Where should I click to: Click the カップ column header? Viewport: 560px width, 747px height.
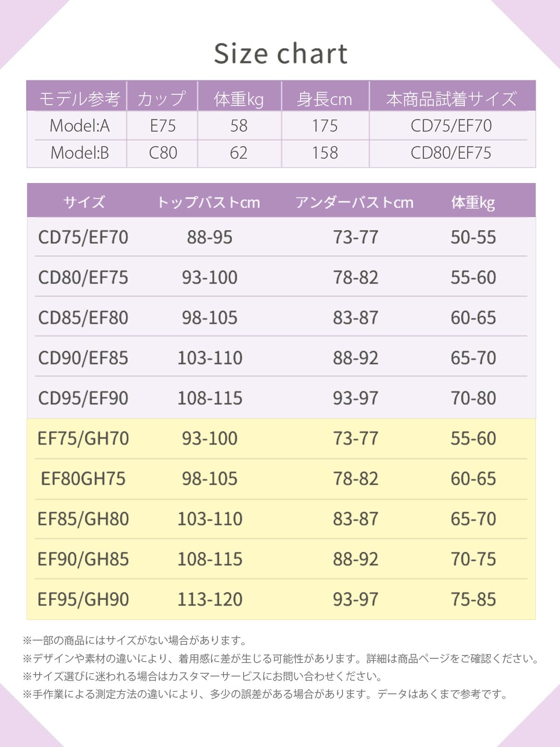162,99
